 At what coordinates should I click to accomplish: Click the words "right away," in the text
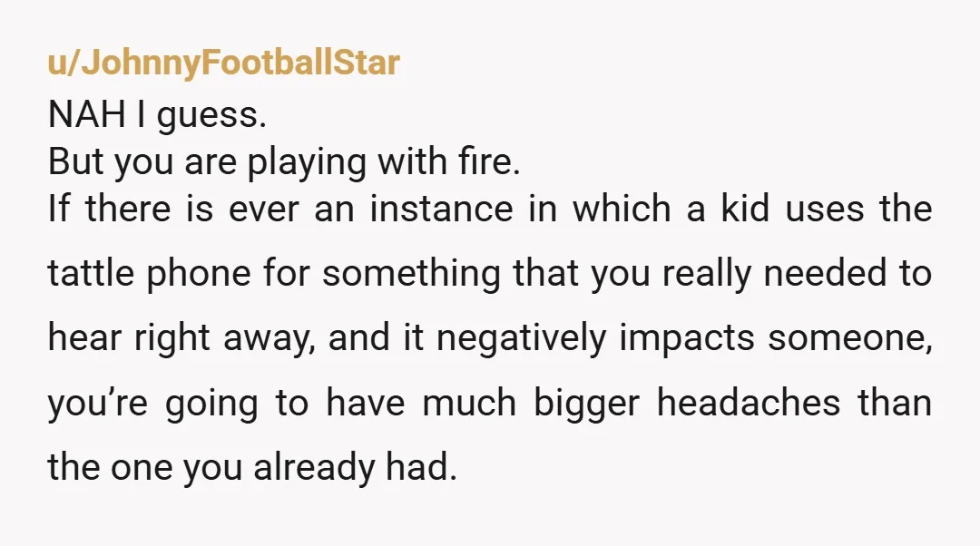point(224,338)
